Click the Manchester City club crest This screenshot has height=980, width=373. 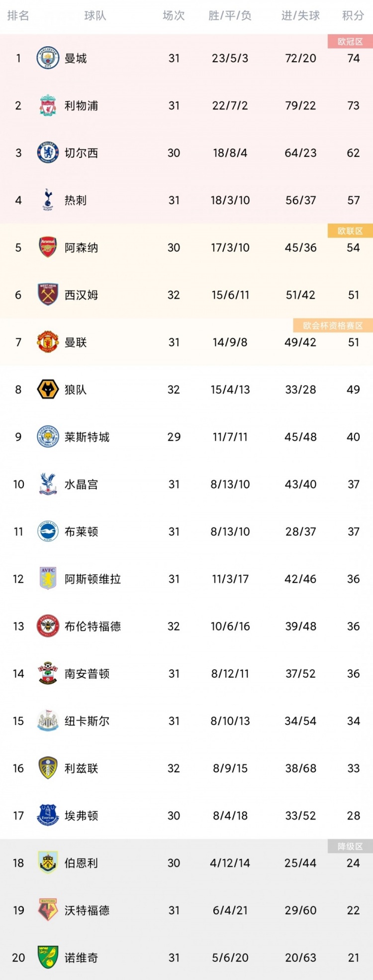(48, 58)
